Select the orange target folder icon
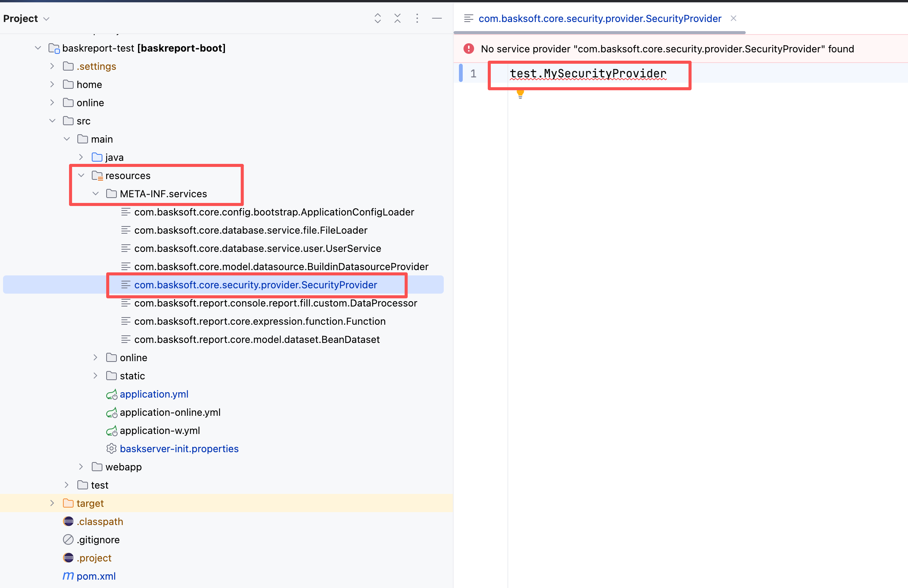This screenshot has width=908, height=588. click(x=68, y=503)
